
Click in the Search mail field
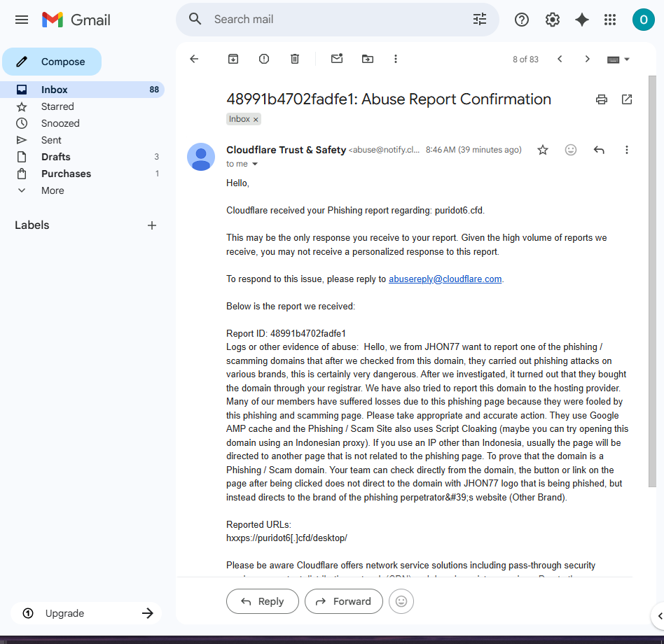click(339, 19)
